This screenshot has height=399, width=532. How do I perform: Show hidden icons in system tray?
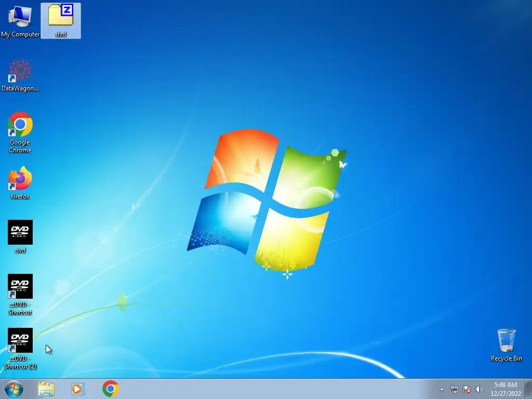(442, 389)
